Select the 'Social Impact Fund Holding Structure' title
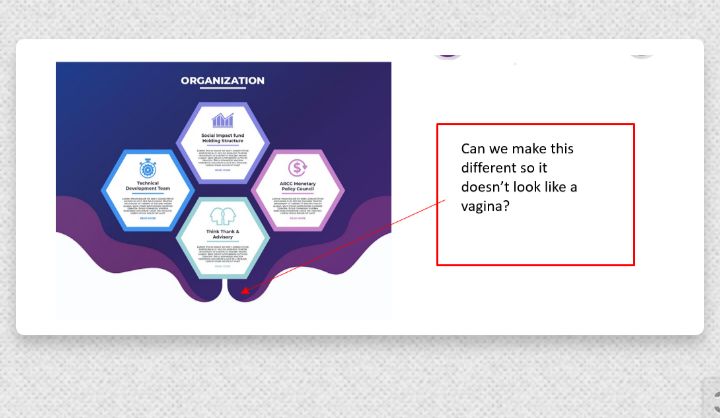720x418 pixels. pos(223,138)
